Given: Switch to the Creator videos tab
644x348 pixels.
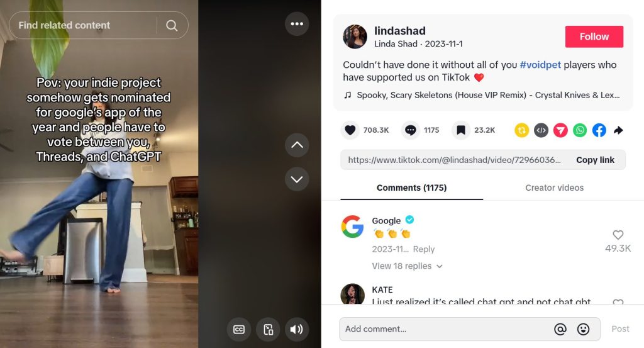Looking at the screenshot, I should 554,188.
